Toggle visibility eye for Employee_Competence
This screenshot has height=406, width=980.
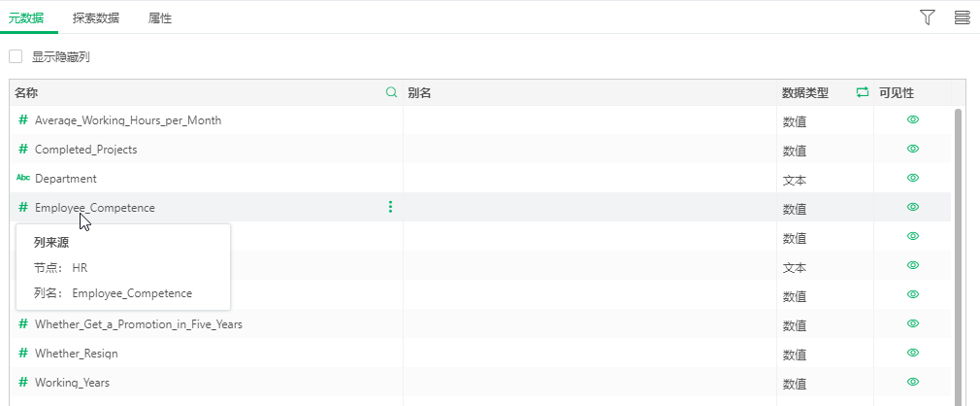point(912,207)
